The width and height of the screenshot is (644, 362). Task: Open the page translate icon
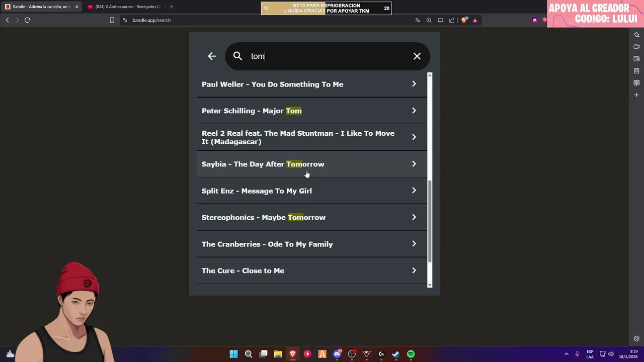coord(417,20)
